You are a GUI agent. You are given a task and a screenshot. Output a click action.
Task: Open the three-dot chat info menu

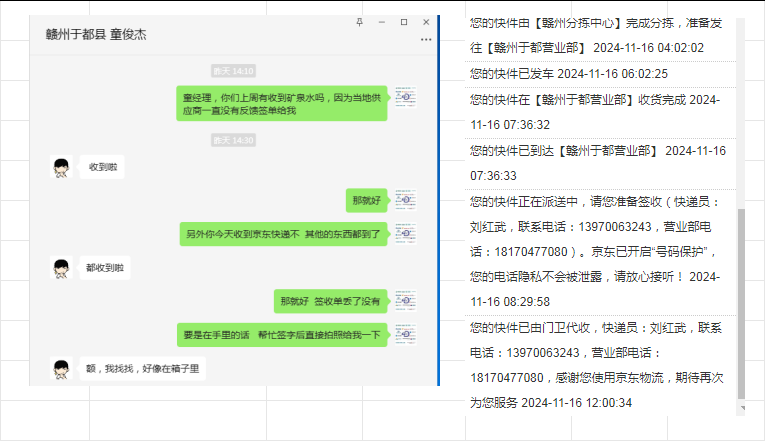click(x=426, y=40)
